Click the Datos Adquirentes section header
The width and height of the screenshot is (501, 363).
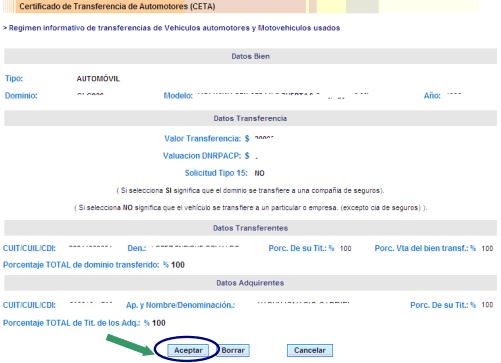(250, 283)
